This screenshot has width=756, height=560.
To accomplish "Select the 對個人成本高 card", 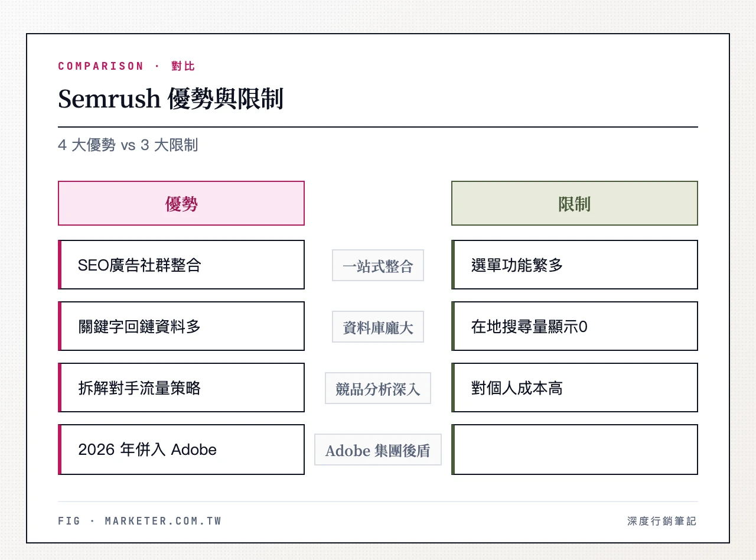I will 575,388.
